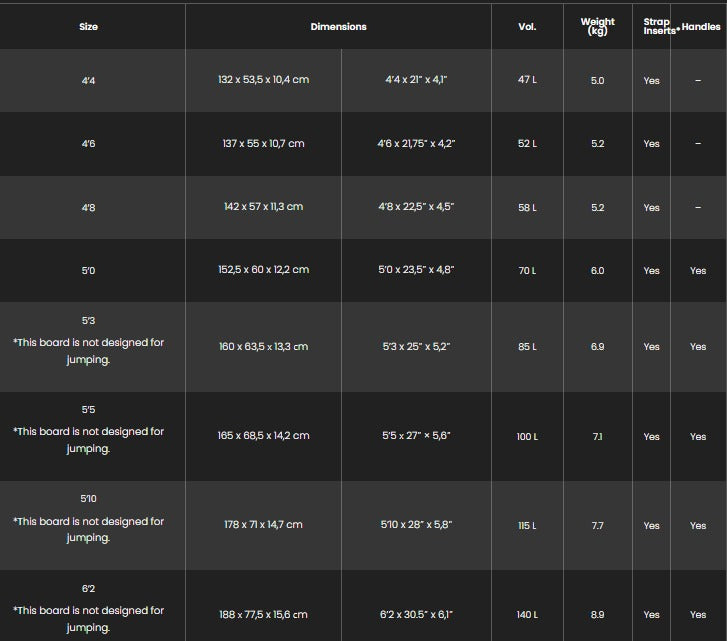This screenshot has width=727, height=641.
Task: Select the 6.0 weight value
Action: coord(597,271)
